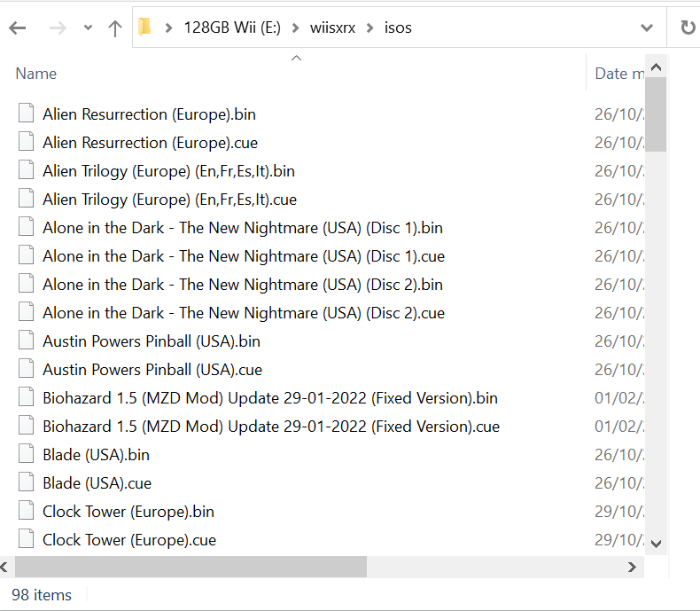Click file icon of Alone in the Dark Disc 1 .bin
700x611 pixels.
(26, 226)
